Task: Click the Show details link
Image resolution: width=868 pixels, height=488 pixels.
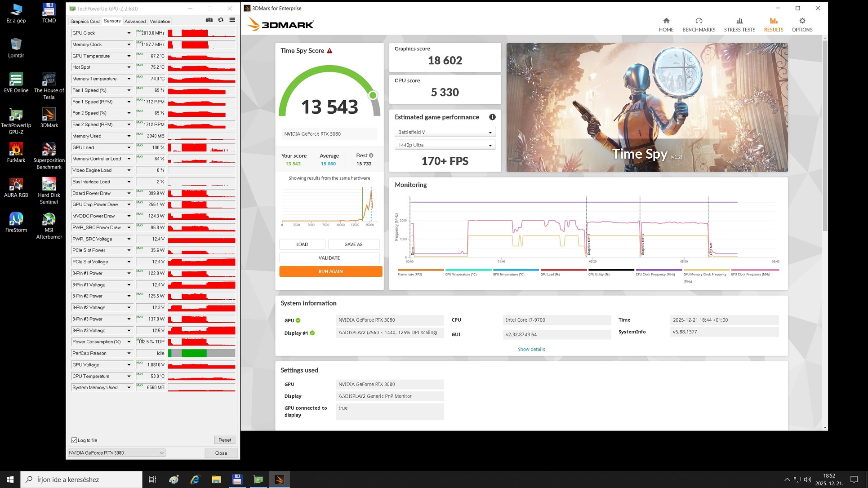Action: pyautogui.click(x=531, y=350)
